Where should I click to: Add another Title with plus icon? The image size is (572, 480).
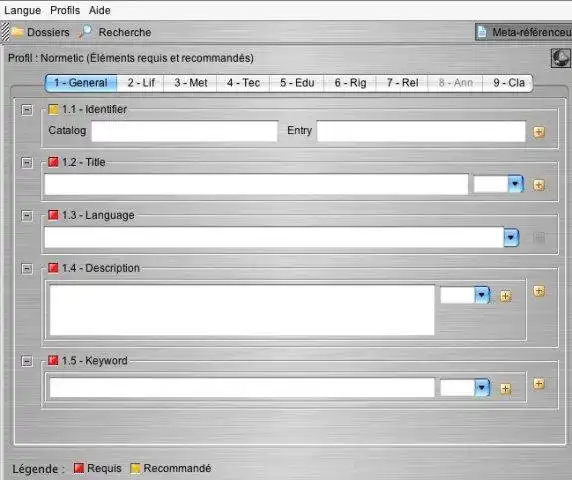point(539,185)
